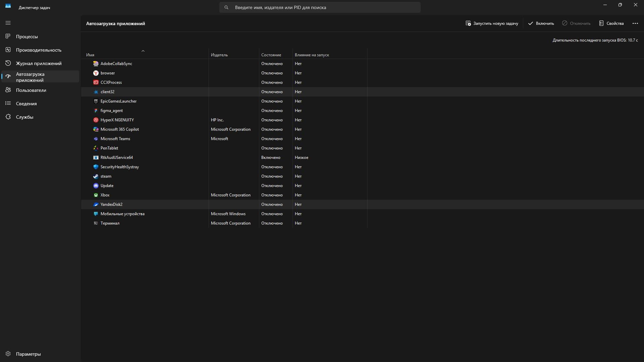Click the AdobeCollabSync app icon
The width and height of the screenshot is (644, 362).
96,64
